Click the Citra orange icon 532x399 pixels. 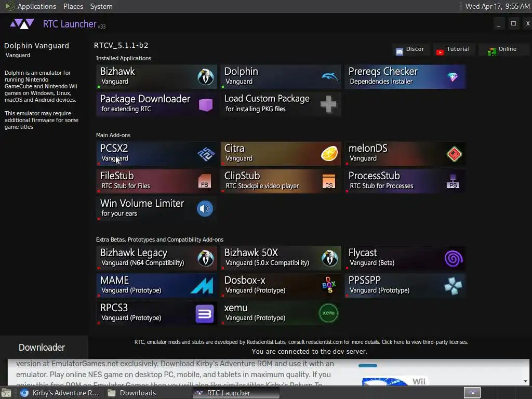point(329,154)
